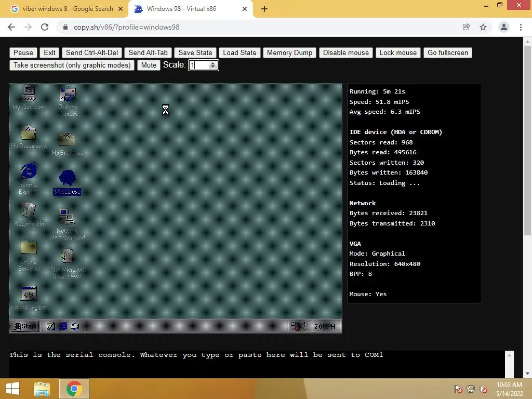Screen dimensions: 532x399
Task: Click volume speaker tray icon
Action: pyautogui.click(x=483, y=389)
